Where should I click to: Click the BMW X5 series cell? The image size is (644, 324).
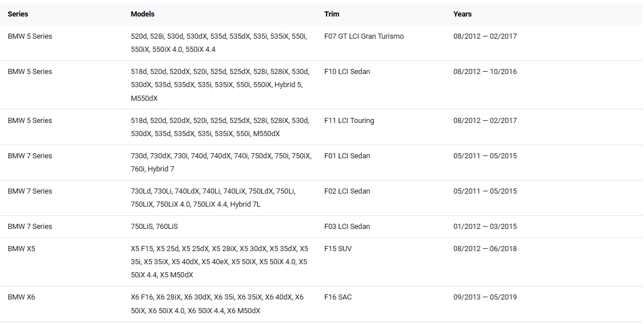(x=22, y=249)
